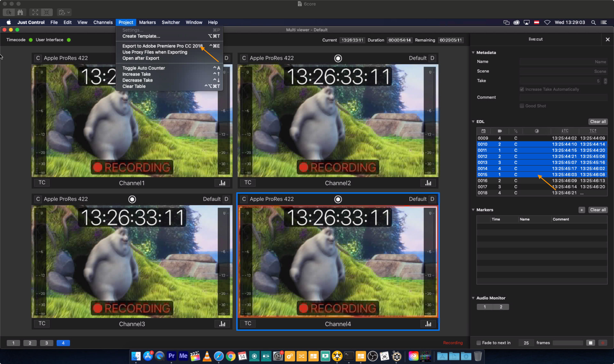
Task: Open OBS Studio in the Dock
Action: (372, 356)
